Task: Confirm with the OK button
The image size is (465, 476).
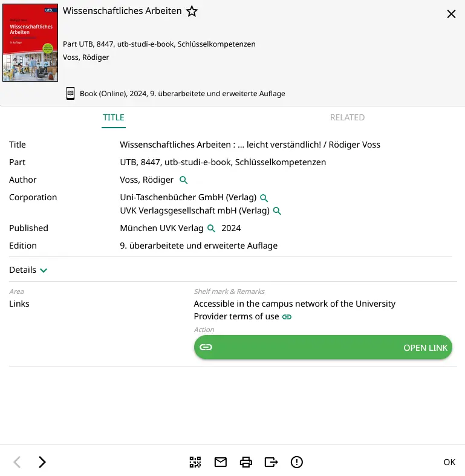Action: point(449,462)
